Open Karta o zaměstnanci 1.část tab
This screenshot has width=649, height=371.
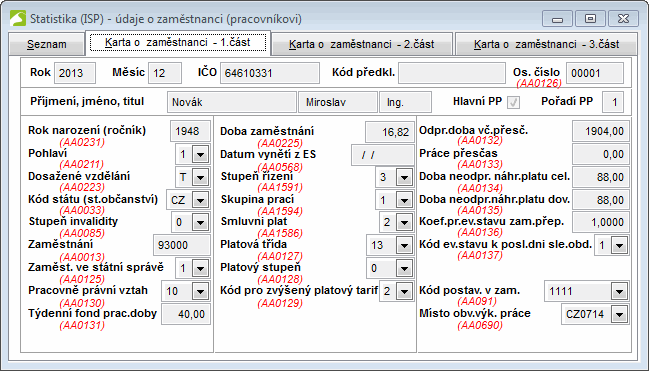[x=178, y=43]
